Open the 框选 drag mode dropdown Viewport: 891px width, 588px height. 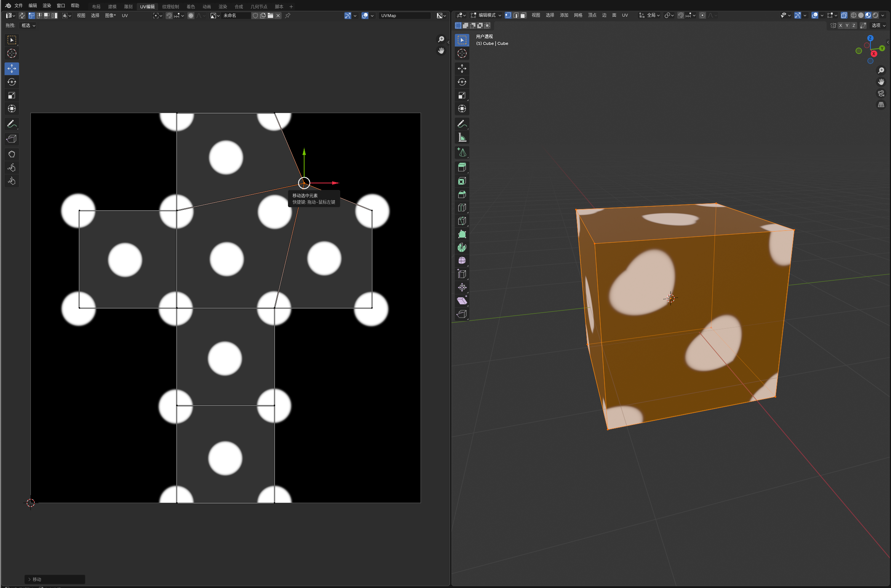(28, 26)
